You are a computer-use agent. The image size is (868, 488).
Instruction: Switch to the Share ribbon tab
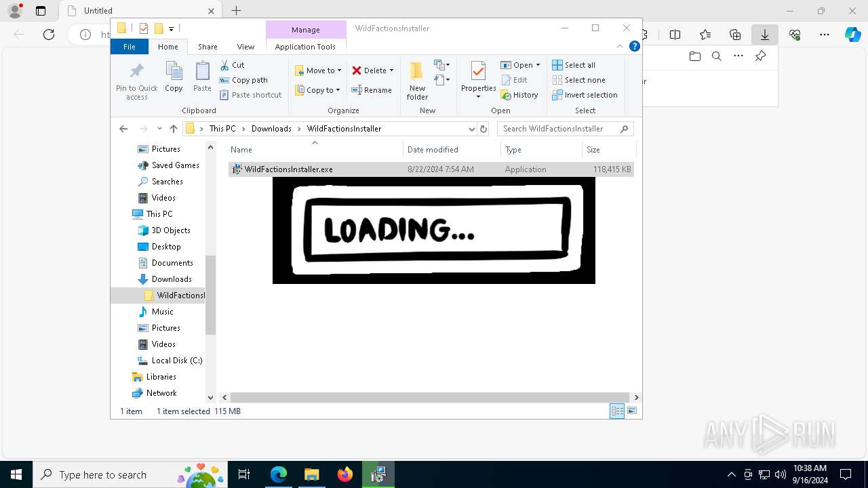[x=208, y=47]
